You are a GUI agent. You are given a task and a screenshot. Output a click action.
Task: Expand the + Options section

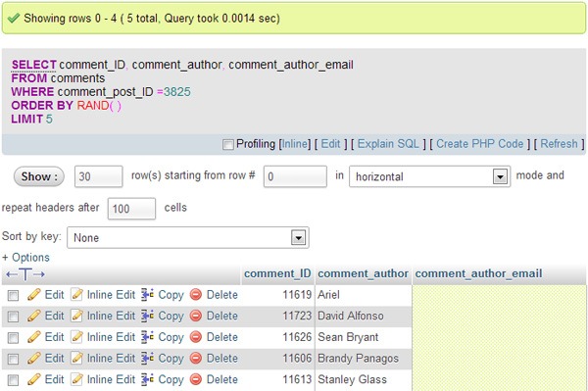[25, 258]
